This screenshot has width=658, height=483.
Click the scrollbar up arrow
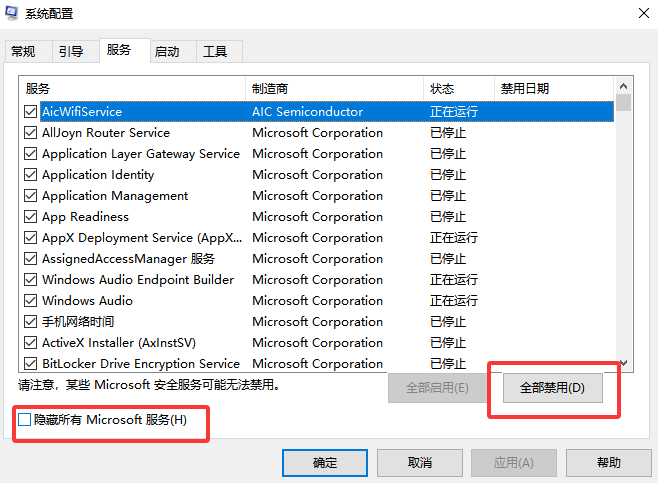tap(624, 86)
